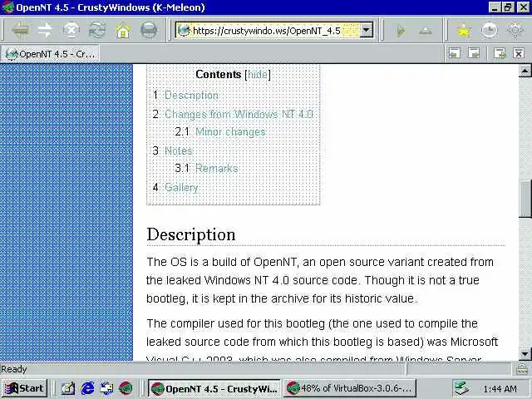Select the OpenNT 4.5 tab
This screenshot has width=532, height=399.
pyautogui.click(x=50, y=54)
